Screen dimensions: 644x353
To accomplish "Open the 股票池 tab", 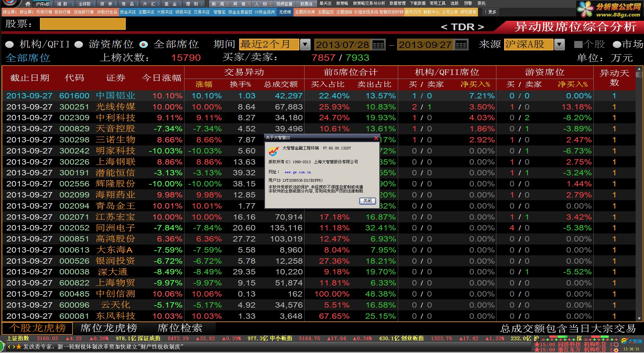I will click(306, 4).
